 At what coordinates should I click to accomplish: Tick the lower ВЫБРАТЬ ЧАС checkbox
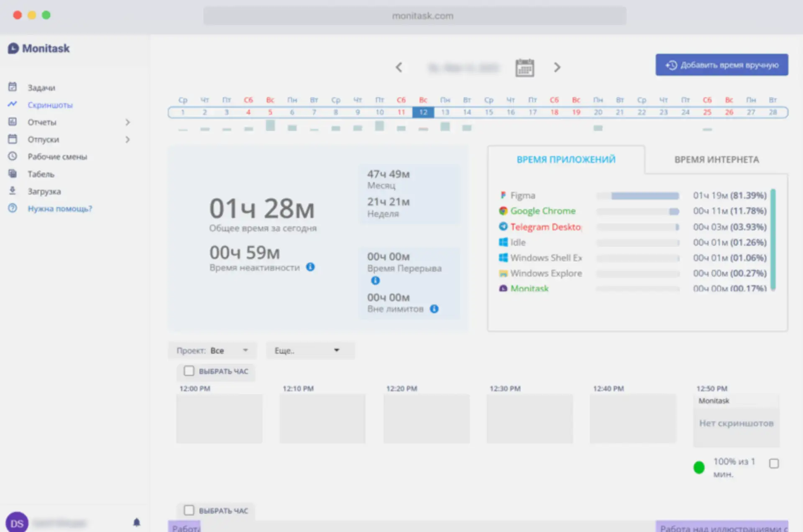(189, 510)
